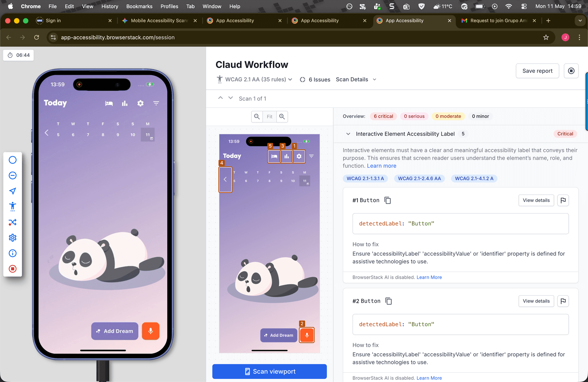Zoom out the scan screenshot
The image size is (588, 382).
[x=257, y=116]
